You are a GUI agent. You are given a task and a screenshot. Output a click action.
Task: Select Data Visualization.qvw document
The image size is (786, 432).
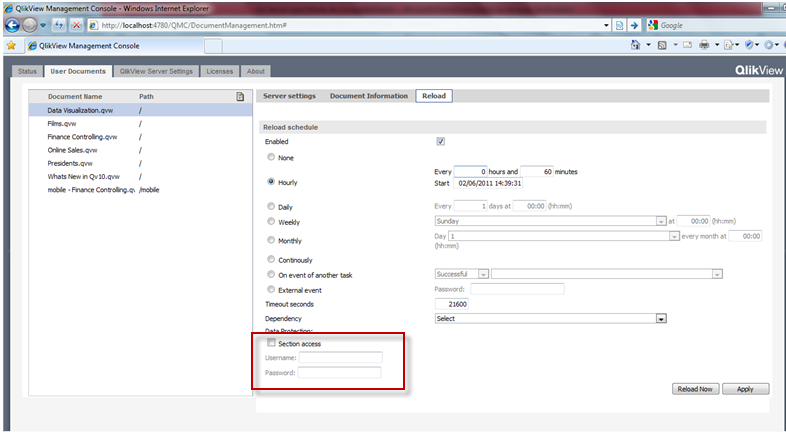(140, 110)
